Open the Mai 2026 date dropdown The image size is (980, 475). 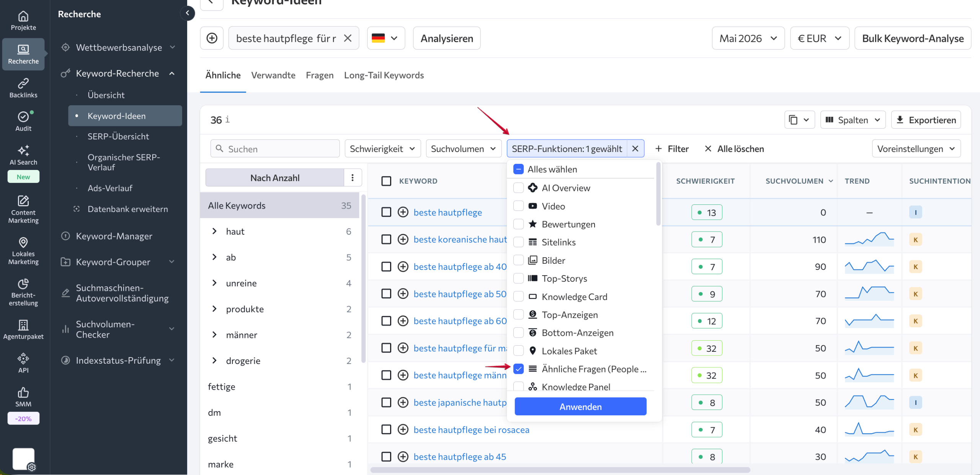tap(748, 38)
